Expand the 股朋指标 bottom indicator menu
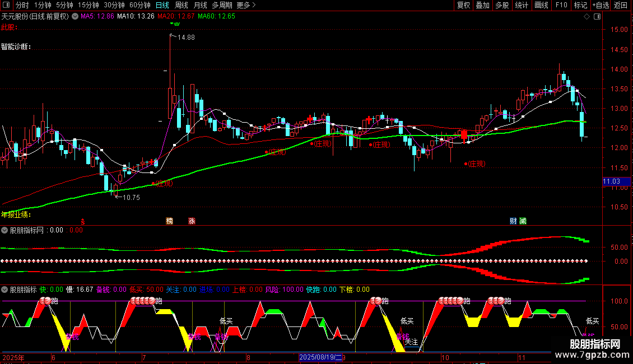Screen dimensions: 633x364 pyautogui.click(x=4, y=290)
